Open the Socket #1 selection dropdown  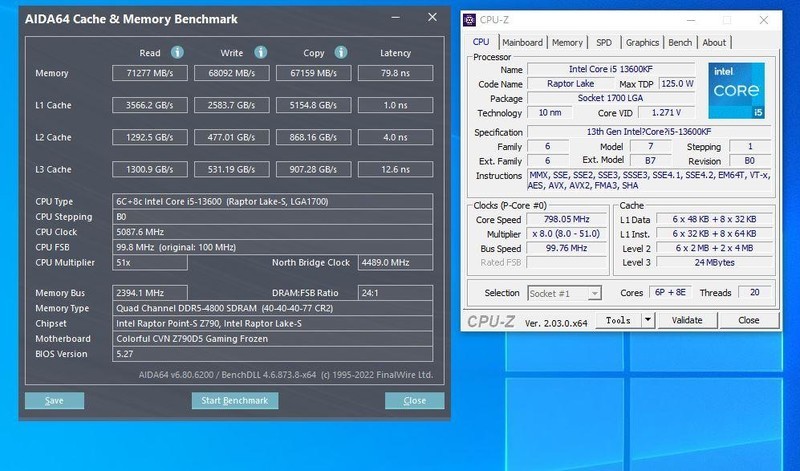tap(564, 293)
